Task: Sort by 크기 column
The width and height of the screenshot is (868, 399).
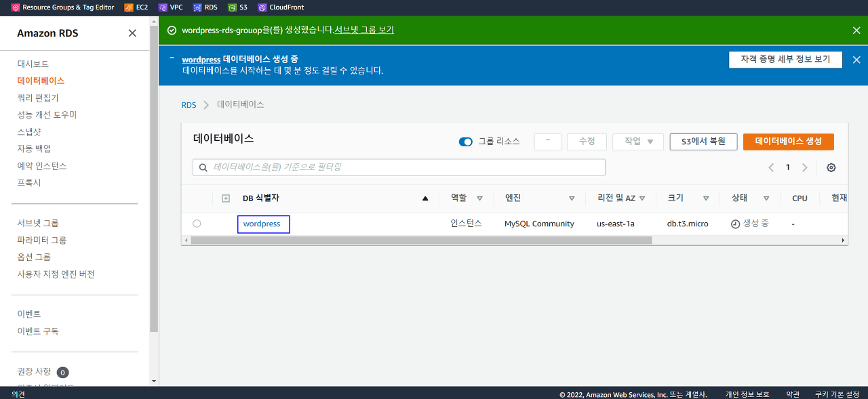Action: click(x=706, y=198)
